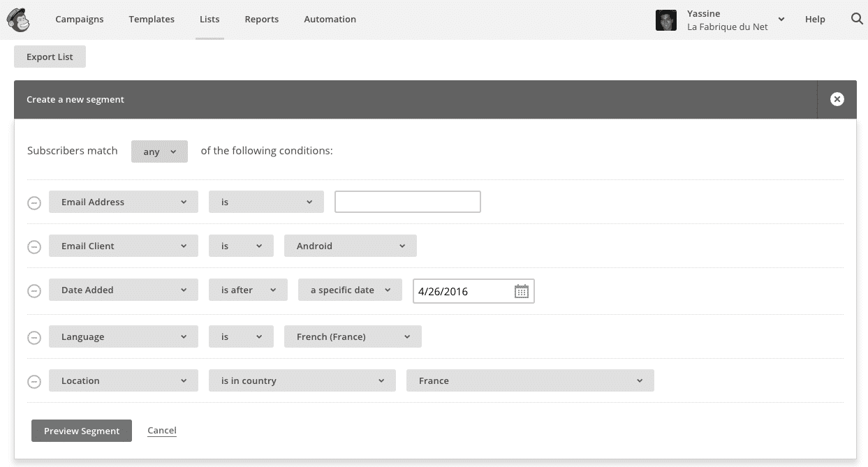Open the France country dropdown
868x467 pixels.
click(529, 380)
